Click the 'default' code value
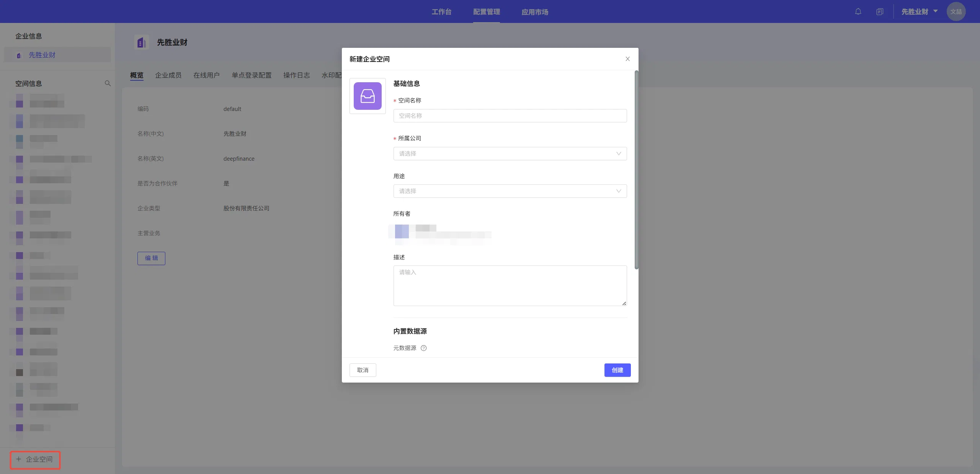This screenshot has width=980, height=474. [x=232, y=109]
